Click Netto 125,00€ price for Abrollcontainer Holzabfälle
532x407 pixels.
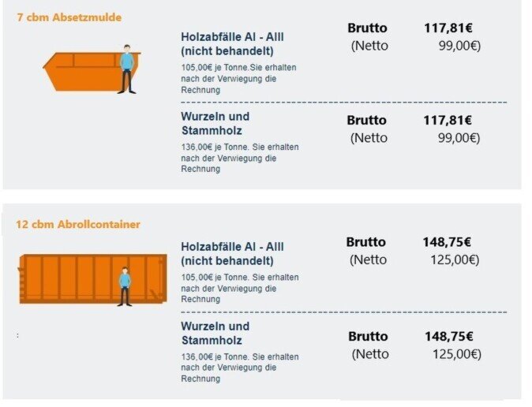tap(455, 260)
